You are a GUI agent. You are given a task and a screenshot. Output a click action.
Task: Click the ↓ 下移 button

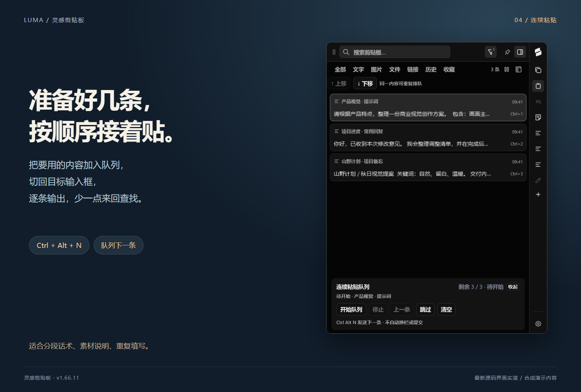[x=365, y=83]
